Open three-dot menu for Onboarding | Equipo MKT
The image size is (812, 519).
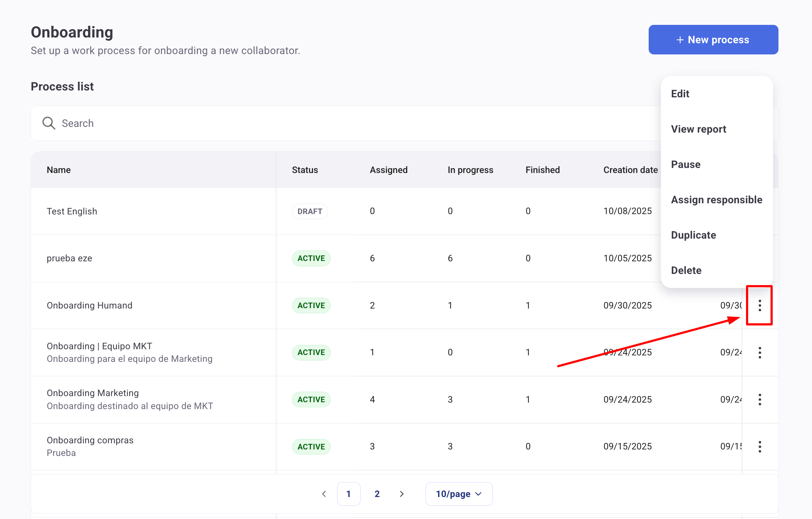759,352
